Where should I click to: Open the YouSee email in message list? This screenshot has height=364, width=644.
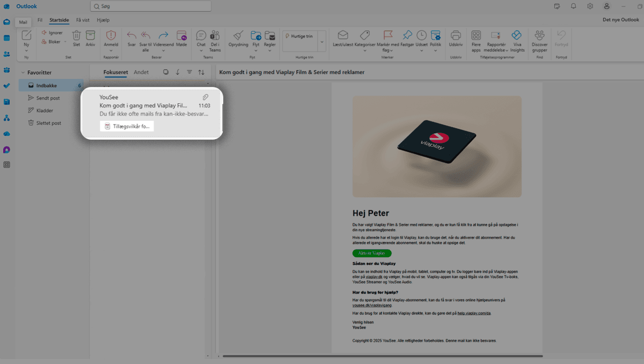click(x=152, y=113)
